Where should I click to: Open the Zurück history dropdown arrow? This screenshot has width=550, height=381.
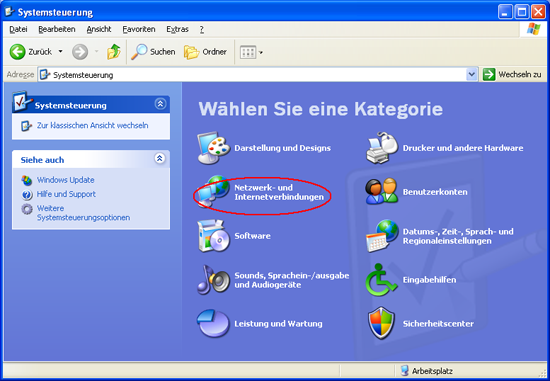pos(60,52)
